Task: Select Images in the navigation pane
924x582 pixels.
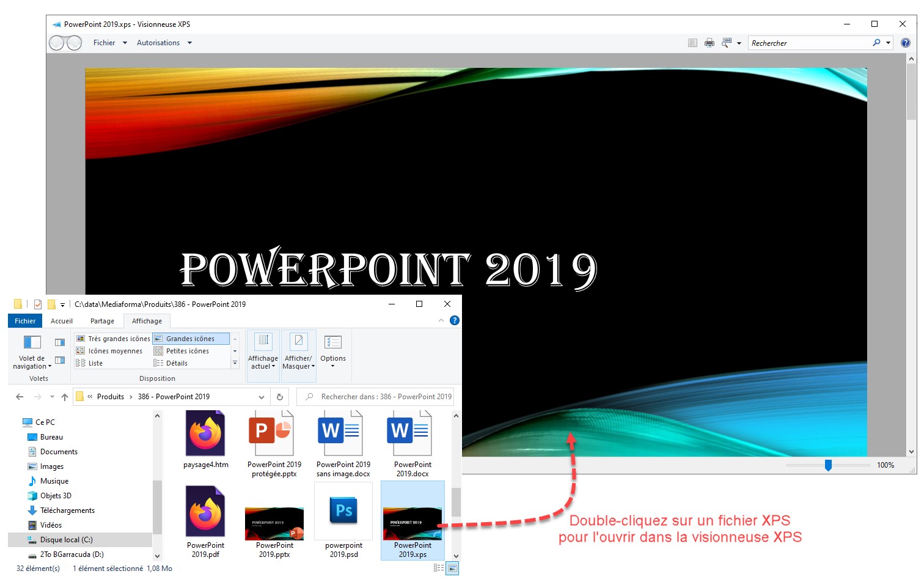Action: pyautogui.click(x=46, y=466)
